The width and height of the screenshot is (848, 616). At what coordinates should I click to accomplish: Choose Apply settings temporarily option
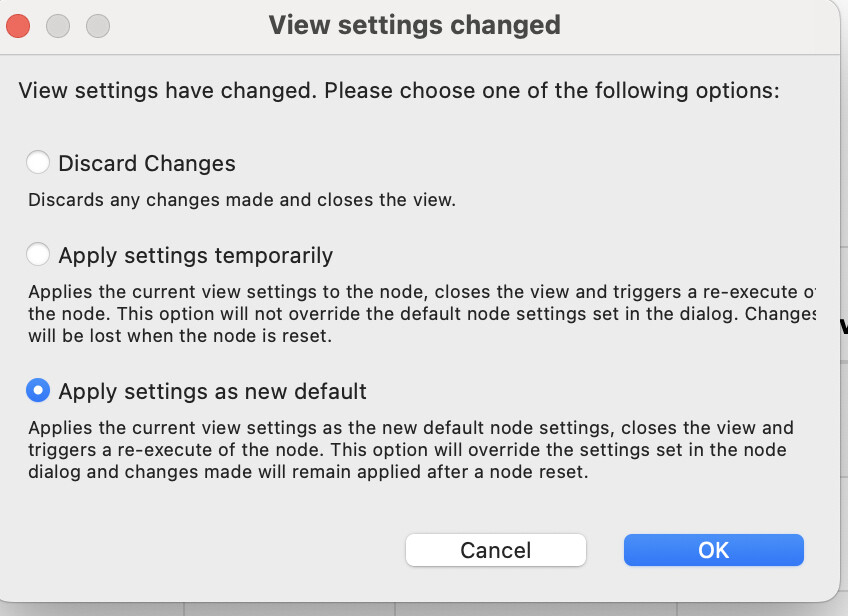(37, 254)
